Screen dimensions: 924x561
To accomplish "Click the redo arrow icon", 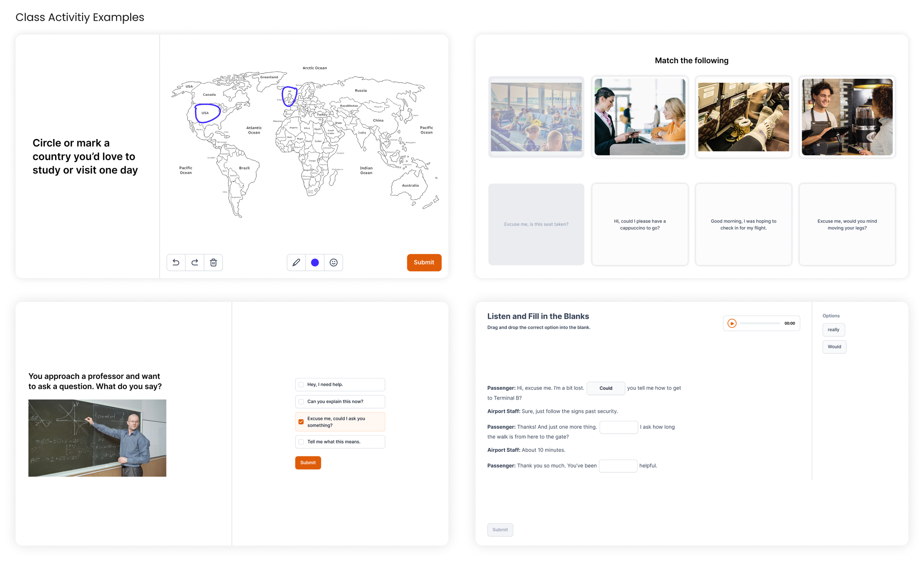I will tap(195, 262).
